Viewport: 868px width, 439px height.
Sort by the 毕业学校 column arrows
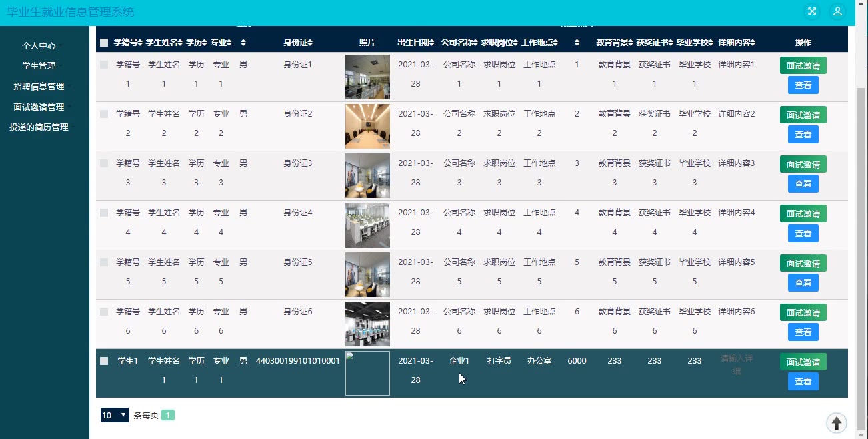(711, 43)
